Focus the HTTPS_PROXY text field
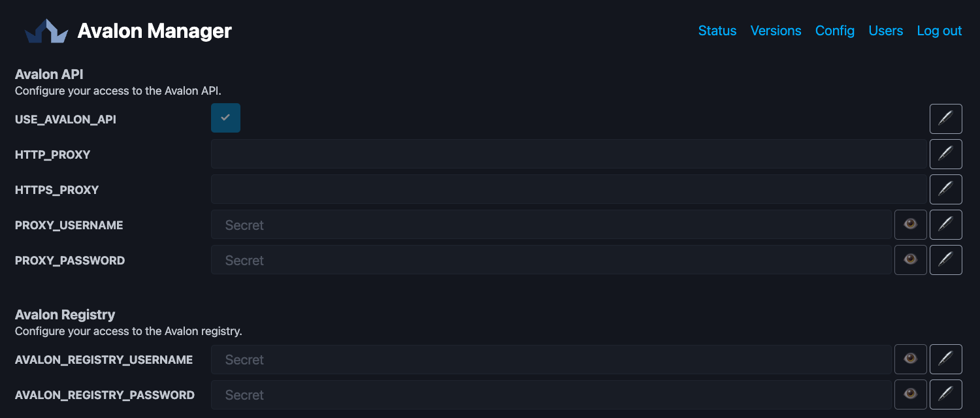 coord(568,189)
